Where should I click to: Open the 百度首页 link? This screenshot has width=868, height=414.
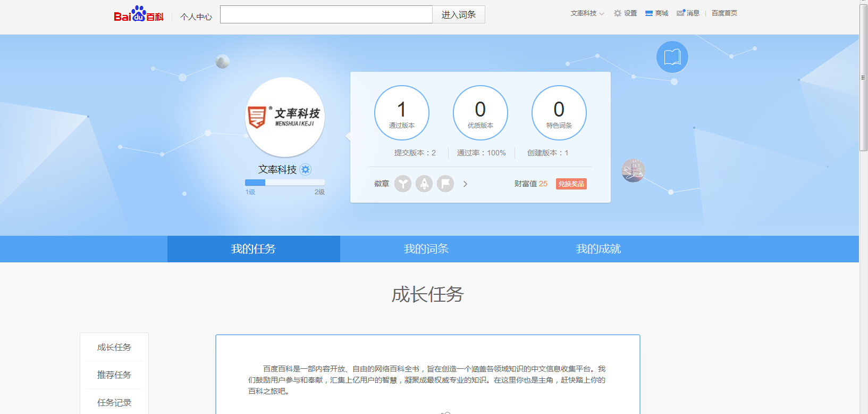click(x=724, y=13)
